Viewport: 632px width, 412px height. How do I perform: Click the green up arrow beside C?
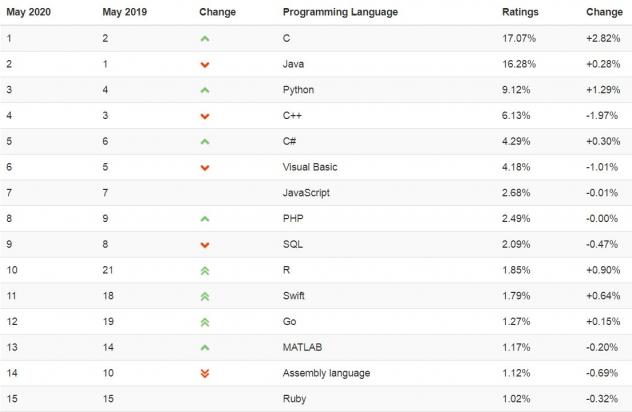pyautogui.click(x=205, y=38)
